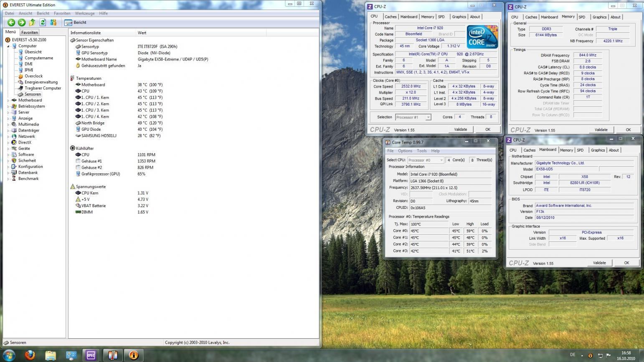The width and height of the screenshot is (644, 362).
Task: Open the Options menu in Core Temp
Action: (x=405, y=151)
